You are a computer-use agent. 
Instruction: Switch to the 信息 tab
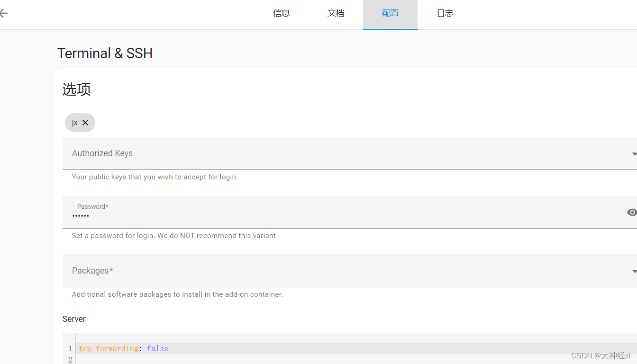click(x=282, y=13)
